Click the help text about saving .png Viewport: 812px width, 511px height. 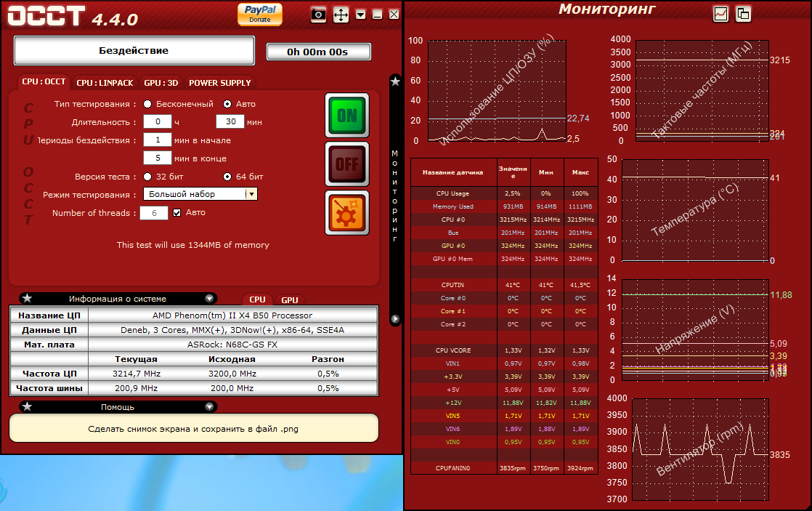[193, 429]
